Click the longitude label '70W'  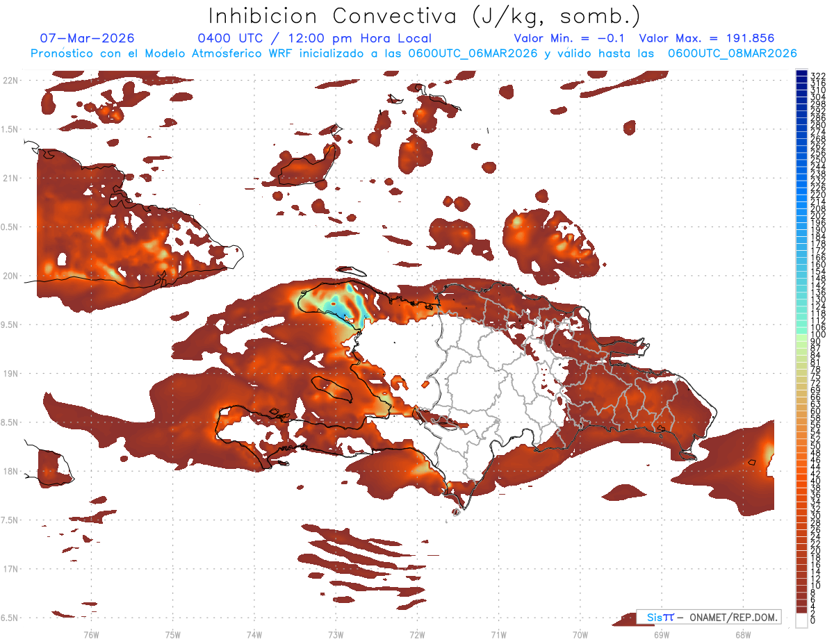(x=580, y=634)
